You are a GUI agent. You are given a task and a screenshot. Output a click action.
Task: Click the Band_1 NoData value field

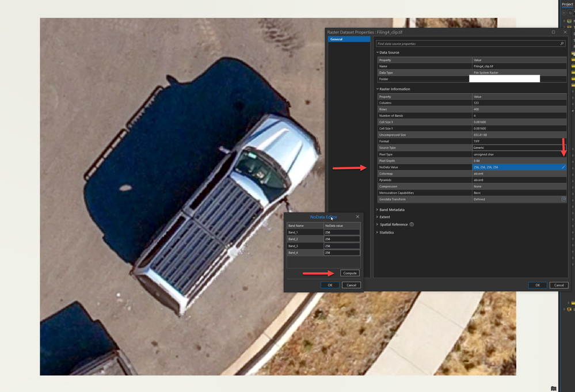[x=341, y=232]
